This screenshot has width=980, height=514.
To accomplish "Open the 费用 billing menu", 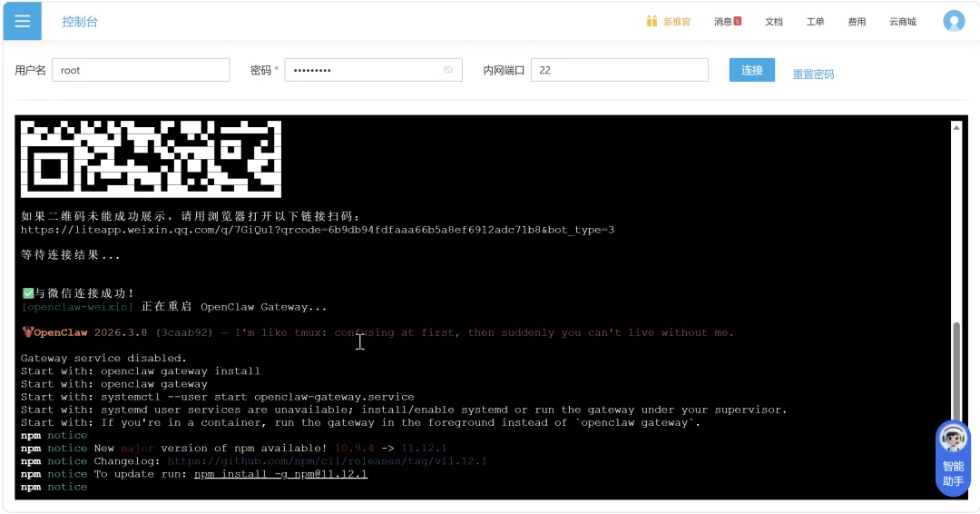I will (857, 22).
